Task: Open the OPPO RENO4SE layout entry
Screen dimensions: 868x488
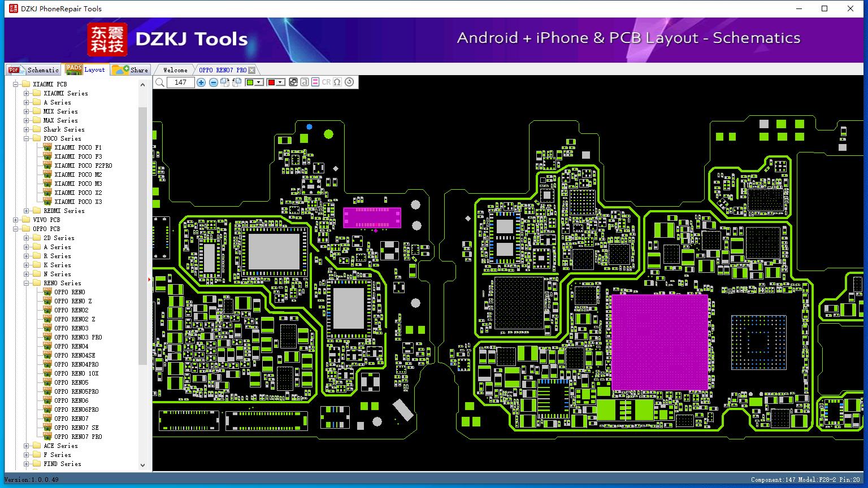Action: (x=75, y=355)
